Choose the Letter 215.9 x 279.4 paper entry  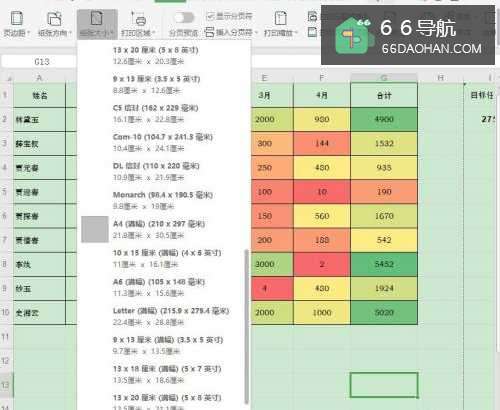tap(164, 316)
